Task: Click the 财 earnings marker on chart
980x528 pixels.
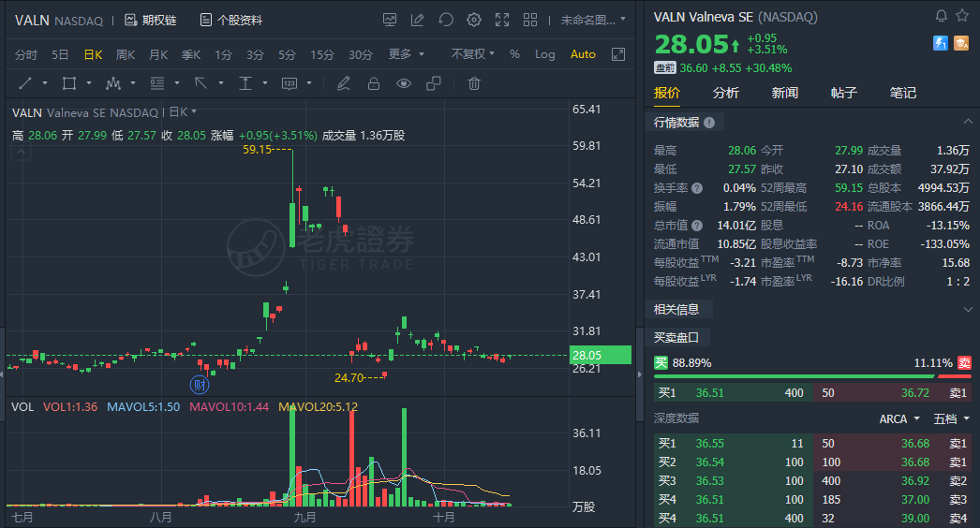Action: point(200,384)
